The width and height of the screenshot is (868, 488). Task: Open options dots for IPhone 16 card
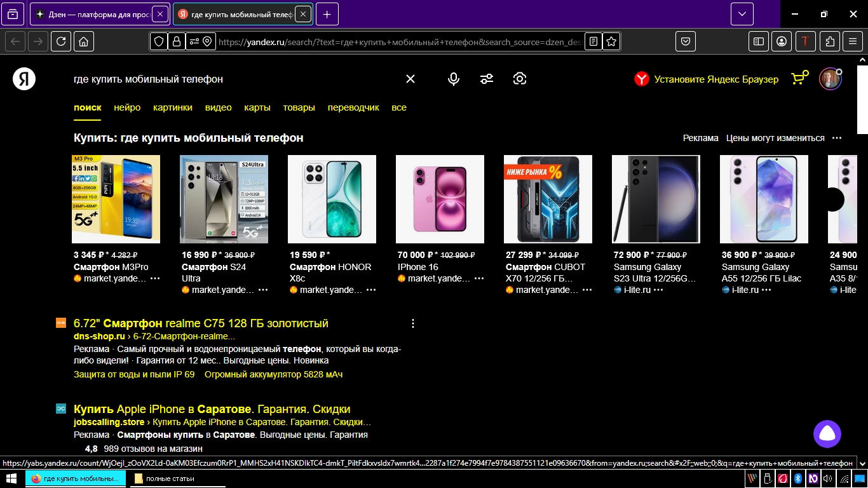pos(479,278)
